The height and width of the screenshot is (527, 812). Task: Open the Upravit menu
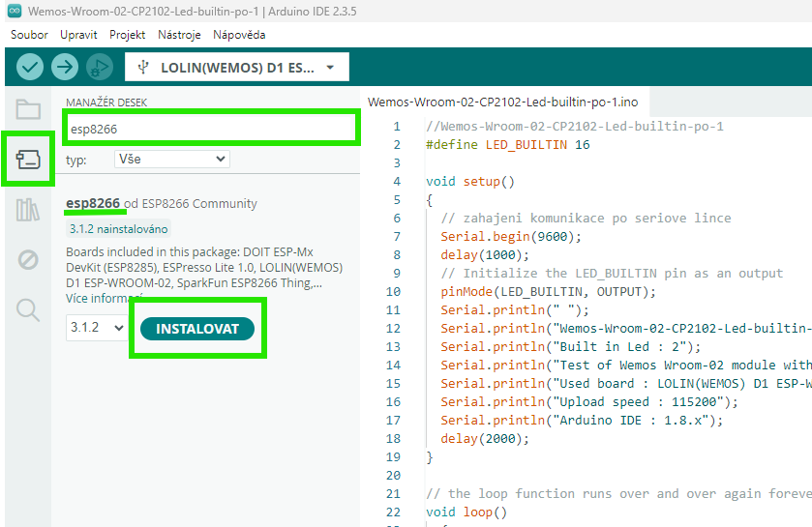pos(78,35)
